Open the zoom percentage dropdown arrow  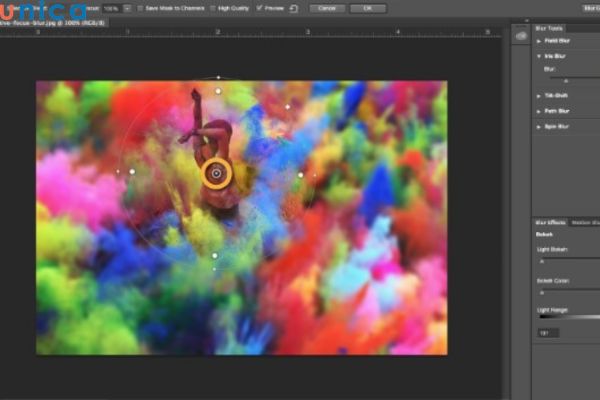point(127,8)
